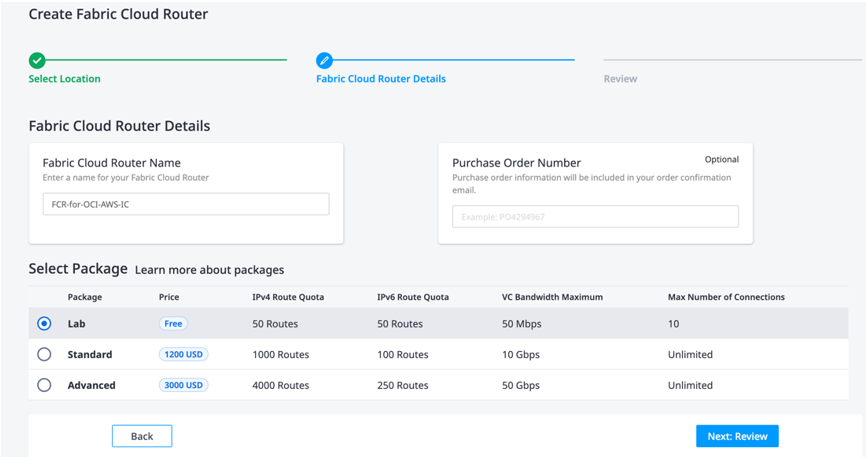Click the 1200 USD price badge
867x457 pixels.
tap(183, 355)
